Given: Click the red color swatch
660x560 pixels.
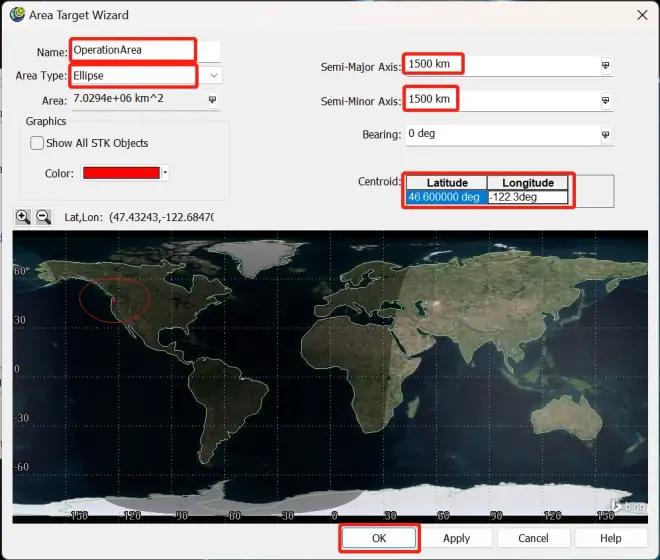Looking at the screenshot, I should click(121, 173).
